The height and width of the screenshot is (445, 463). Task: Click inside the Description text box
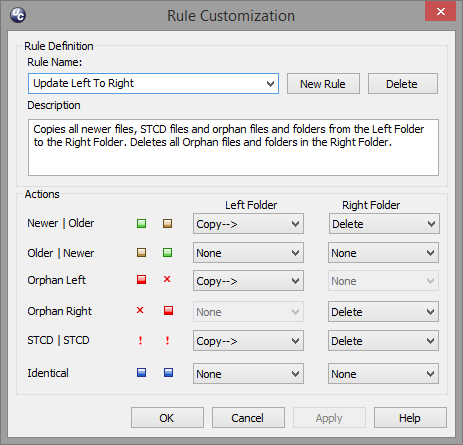click(233, 147)
